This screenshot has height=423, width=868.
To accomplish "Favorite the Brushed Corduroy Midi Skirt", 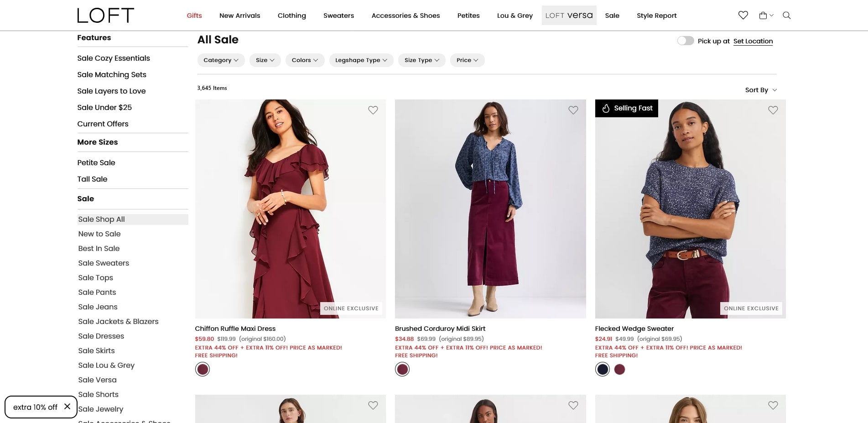I will click(573, 110).
